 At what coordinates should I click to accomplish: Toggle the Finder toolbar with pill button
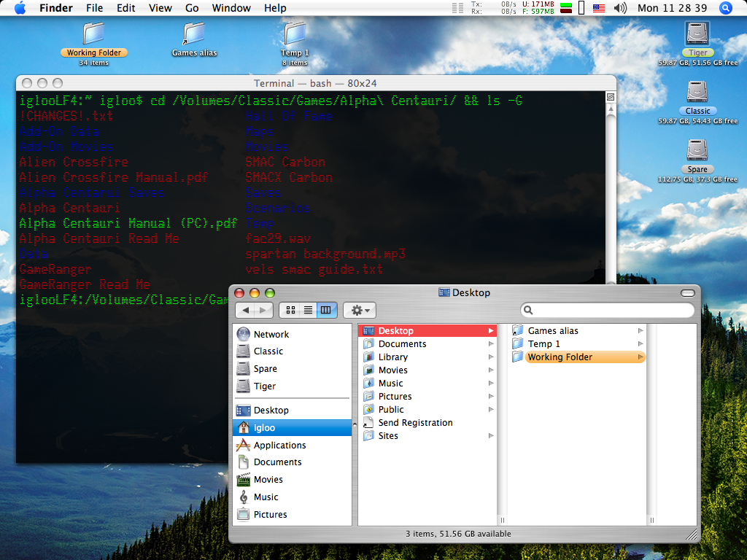687,292
